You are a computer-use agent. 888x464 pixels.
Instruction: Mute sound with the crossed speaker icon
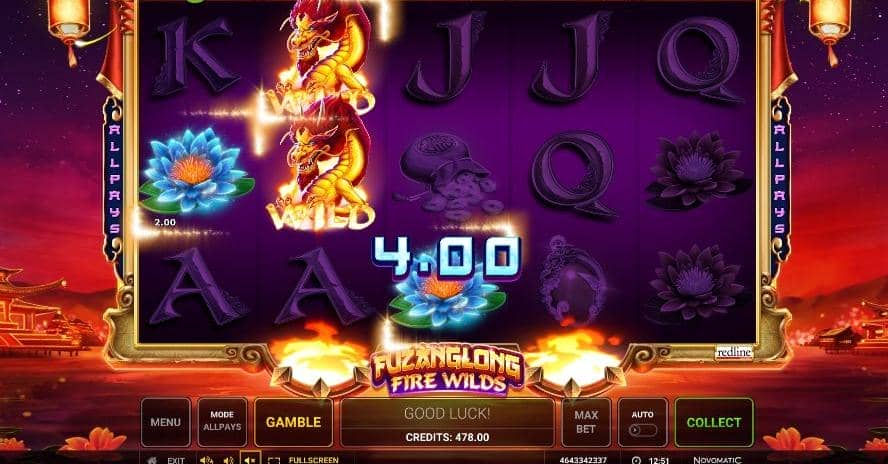250,459
